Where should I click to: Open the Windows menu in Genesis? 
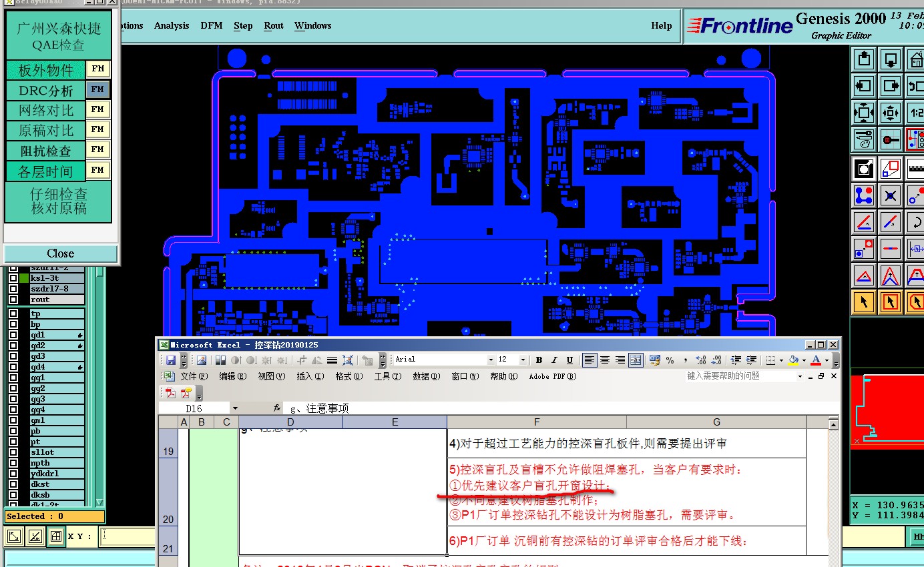(312, 25)
